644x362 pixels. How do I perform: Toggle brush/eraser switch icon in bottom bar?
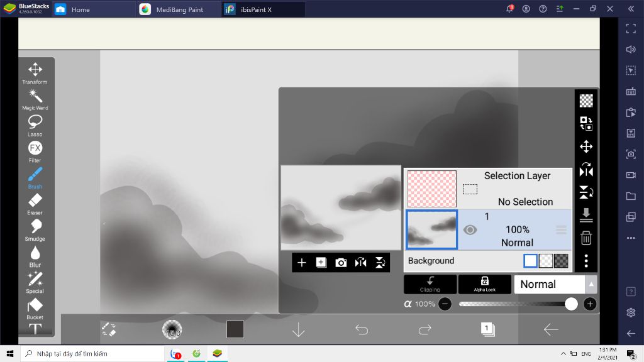[109, 329]
